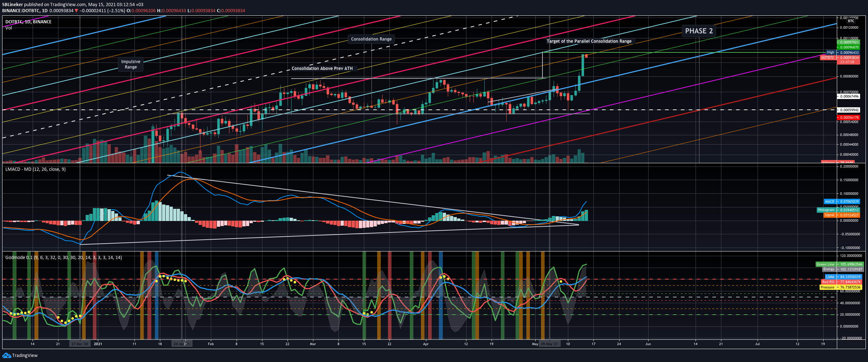868x362 pixels.
Task: Click the grey Energy value label
Action: (x=843, y=269)
